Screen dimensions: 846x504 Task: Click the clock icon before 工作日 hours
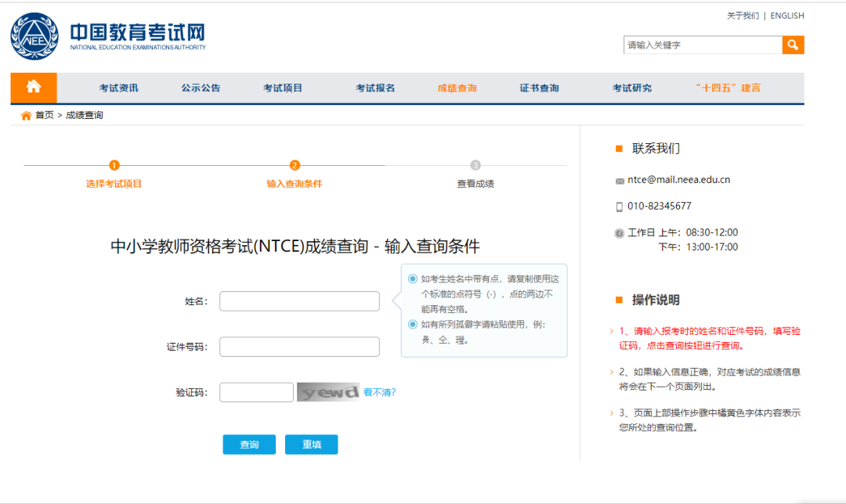(x=618, y=232)
